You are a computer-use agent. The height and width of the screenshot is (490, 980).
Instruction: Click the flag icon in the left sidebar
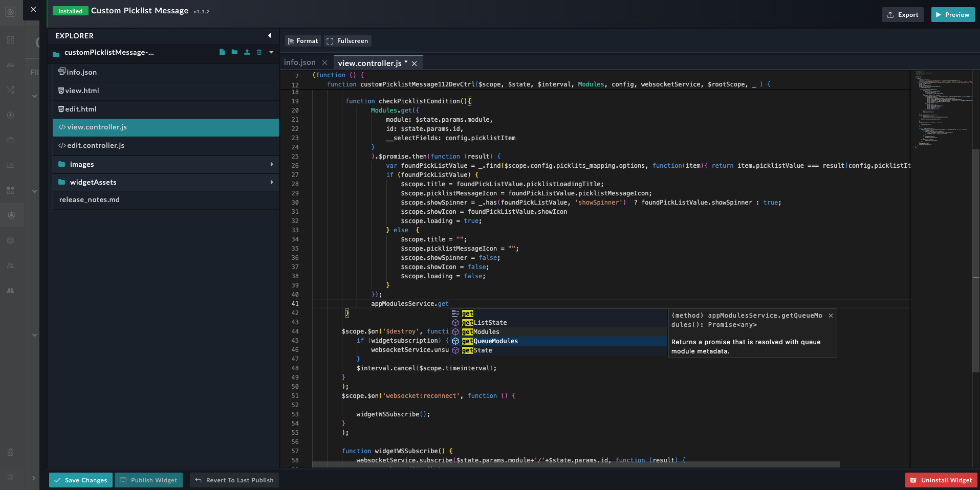10,290
